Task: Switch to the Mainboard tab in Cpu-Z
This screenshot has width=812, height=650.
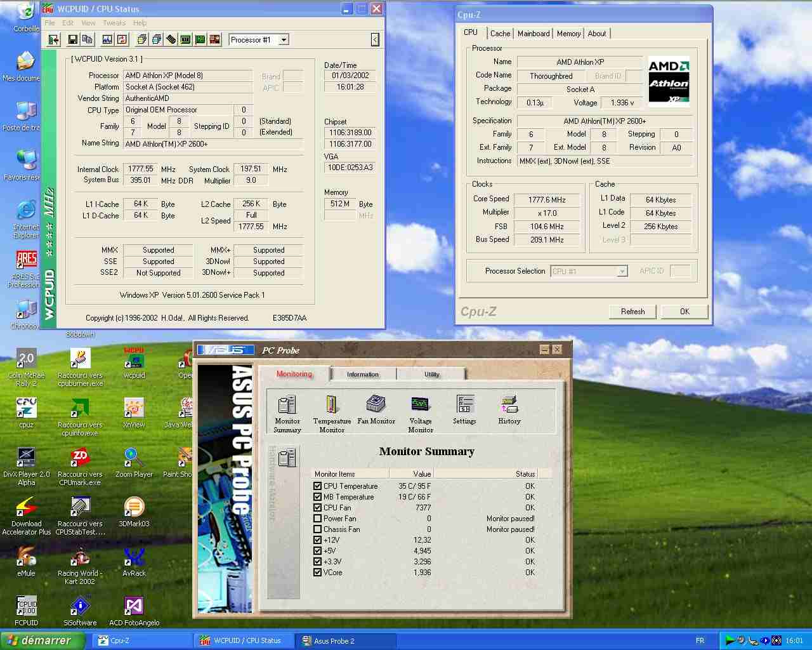Action: click(534, 34)
